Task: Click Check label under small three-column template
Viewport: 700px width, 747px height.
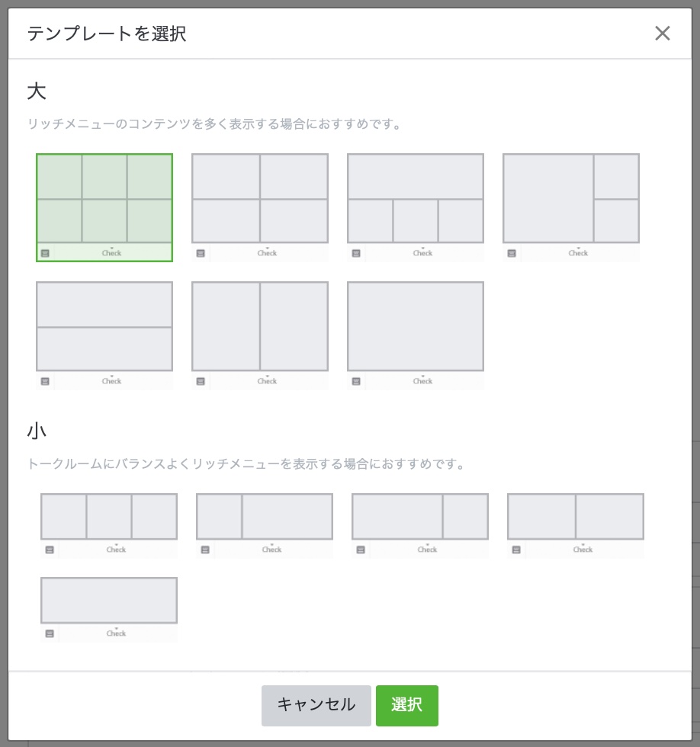Action: tap(117, 550)
